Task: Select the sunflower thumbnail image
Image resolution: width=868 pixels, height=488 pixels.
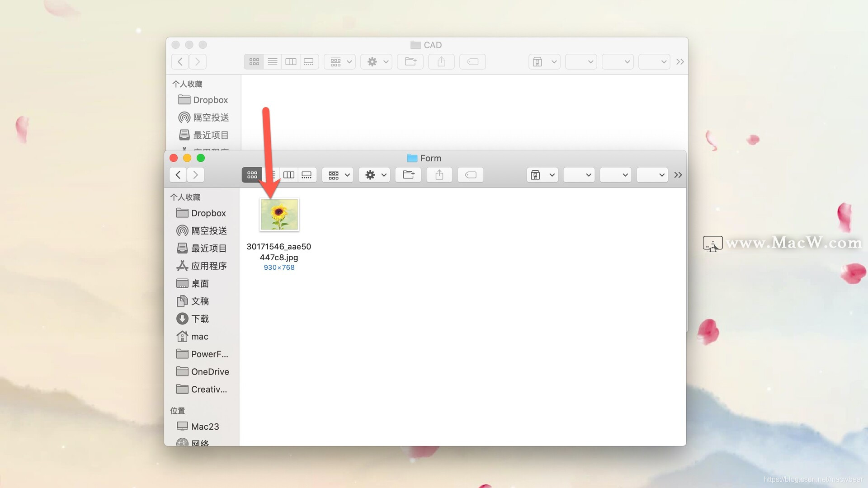Action: [279, 214]
